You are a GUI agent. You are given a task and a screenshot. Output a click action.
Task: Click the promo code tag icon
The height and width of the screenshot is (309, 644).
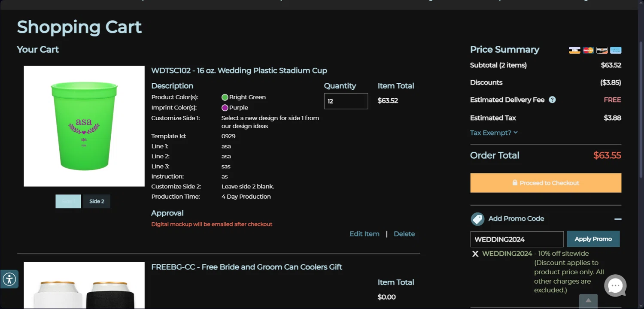477,219
